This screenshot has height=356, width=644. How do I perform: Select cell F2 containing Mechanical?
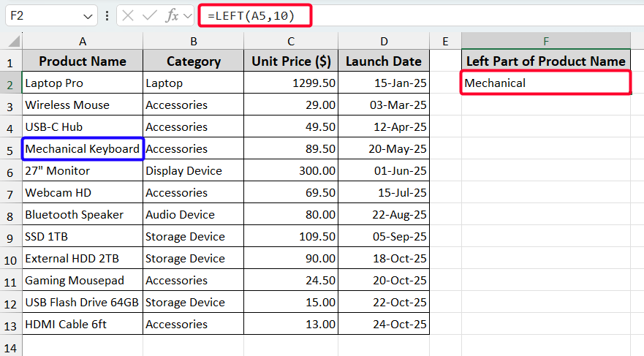(x=546, y=83)
